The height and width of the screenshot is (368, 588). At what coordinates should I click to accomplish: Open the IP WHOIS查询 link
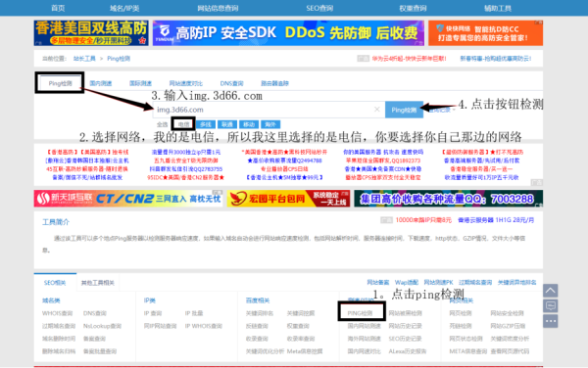click(x=204, y=326)
